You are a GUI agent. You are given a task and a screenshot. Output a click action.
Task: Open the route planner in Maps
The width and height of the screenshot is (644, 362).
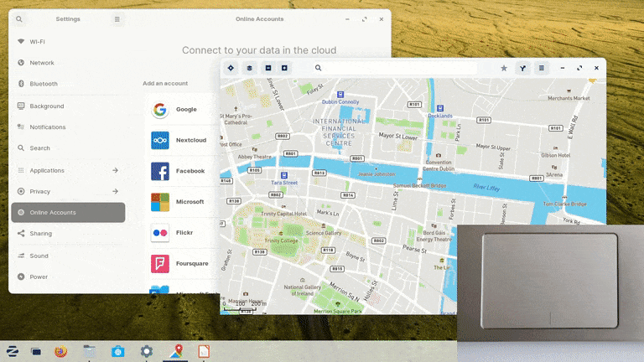pyautogui.click(x=523, y=68)
